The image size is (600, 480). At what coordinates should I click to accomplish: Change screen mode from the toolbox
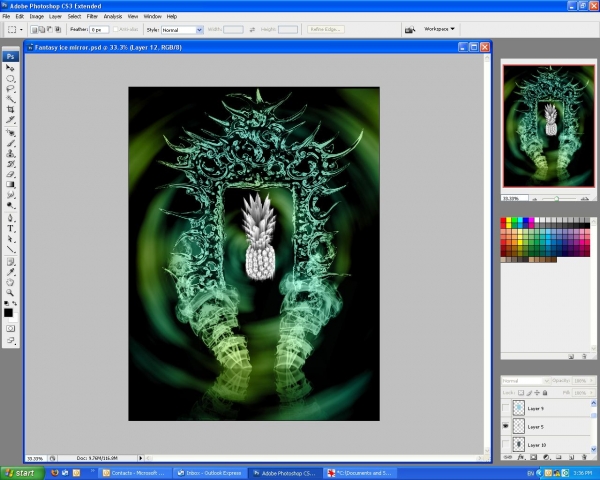10,340
